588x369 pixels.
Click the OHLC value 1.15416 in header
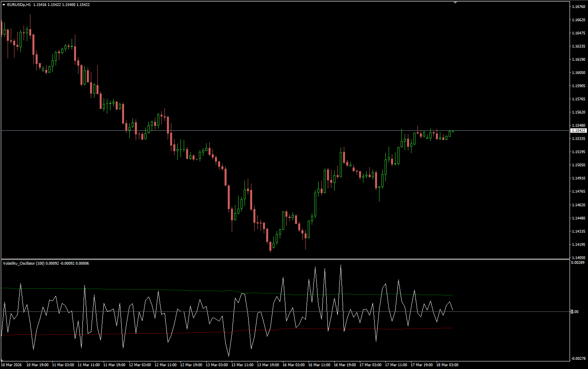click(40, 4)
